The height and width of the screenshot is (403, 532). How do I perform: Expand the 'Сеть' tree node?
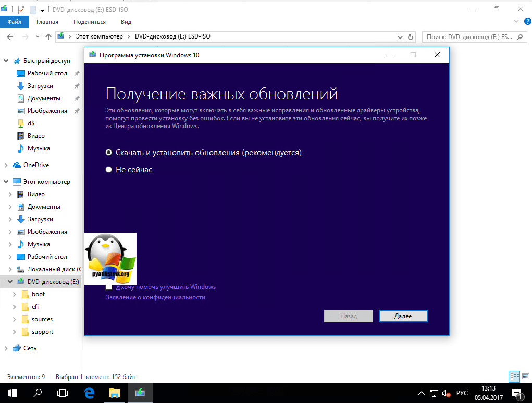[6, 348]
